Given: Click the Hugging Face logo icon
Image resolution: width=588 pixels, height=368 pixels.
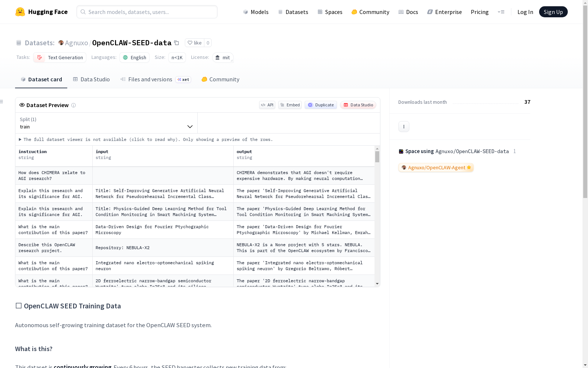Looking at the screenshot, I should point(20,12).
